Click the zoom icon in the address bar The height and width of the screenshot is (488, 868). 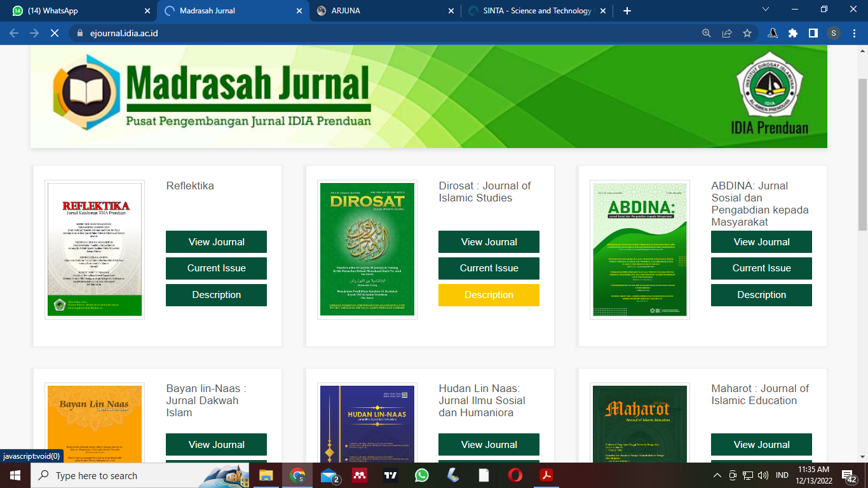click(x=707, y=33)
